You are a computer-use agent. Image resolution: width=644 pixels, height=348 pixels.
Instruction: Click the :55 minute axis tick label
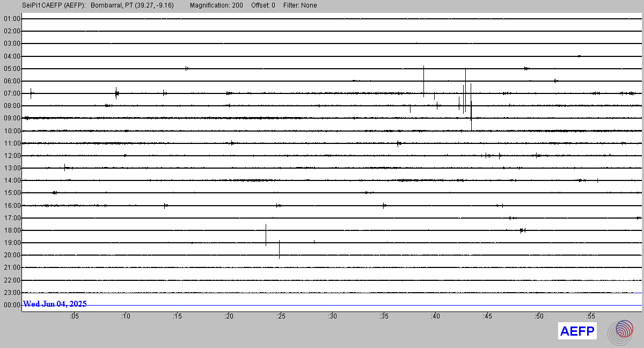point(590,316)
